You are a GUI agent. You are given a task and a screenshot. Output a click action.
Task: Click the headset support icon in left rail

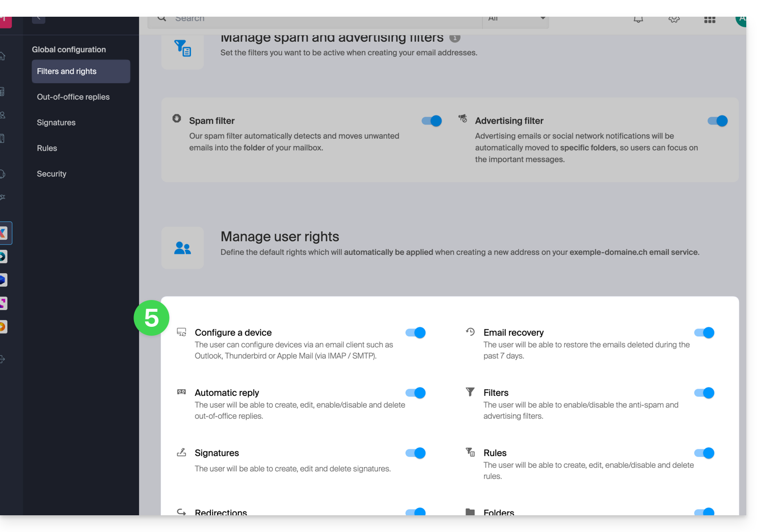point(3,174)
